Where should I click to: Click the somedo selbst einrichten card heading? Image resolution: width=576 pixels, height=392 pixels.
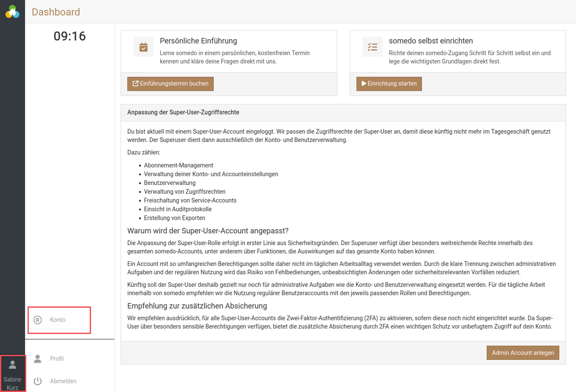click(431, 41)
